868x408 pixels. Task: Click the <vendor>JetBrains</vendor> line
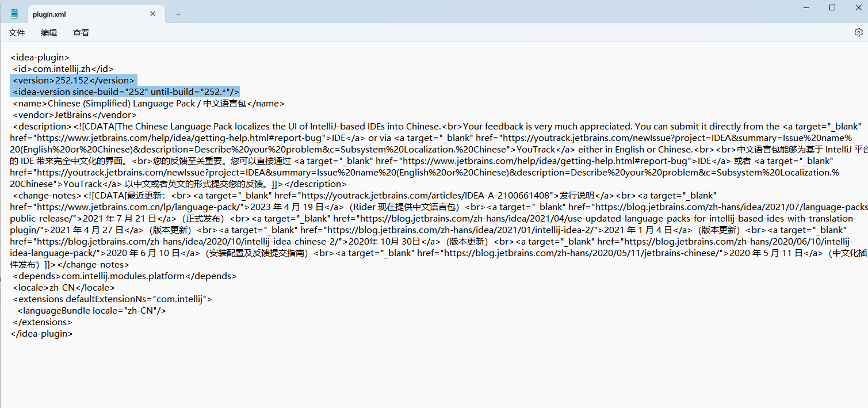(x=75, y=115)
